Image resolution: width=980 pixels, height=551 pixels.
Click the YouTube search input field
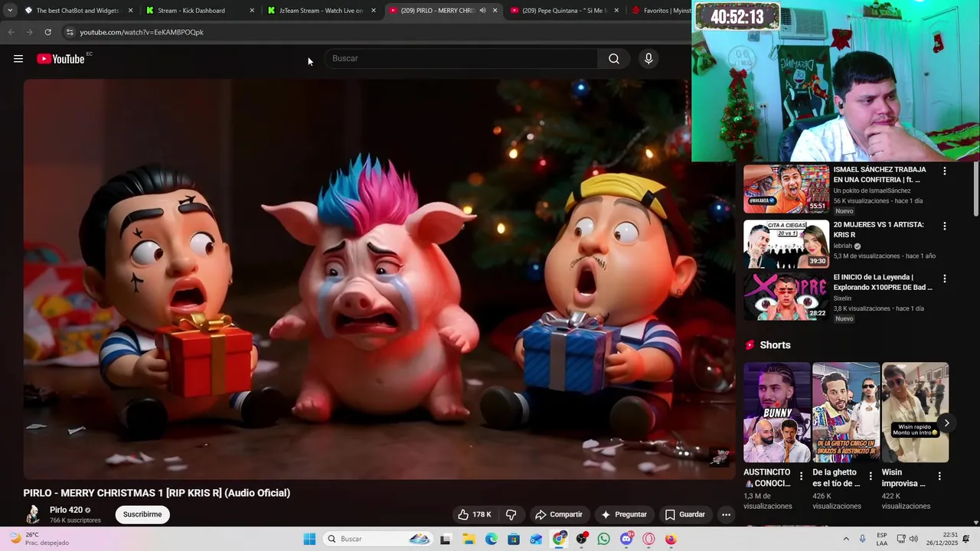462,59
